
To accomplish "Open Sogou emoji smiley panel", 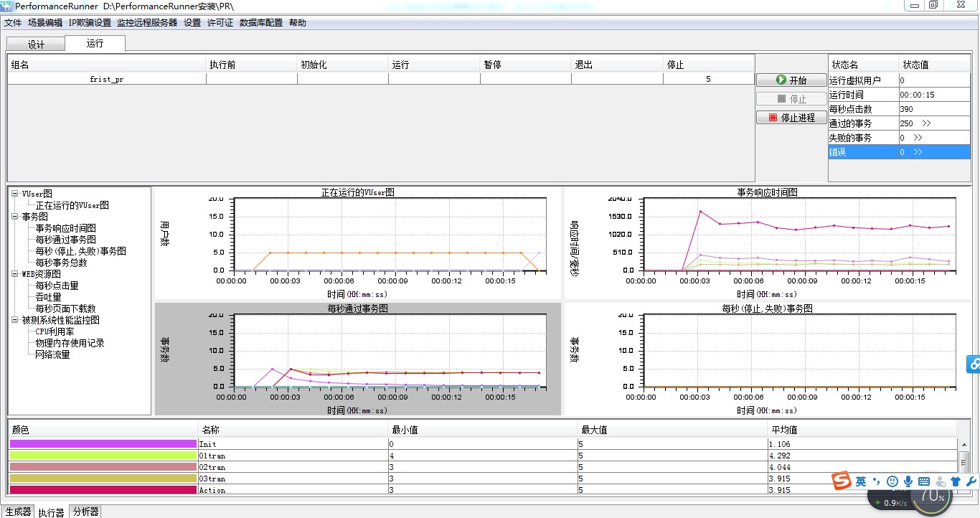I will pyautogui.click(x=892, y=481).
